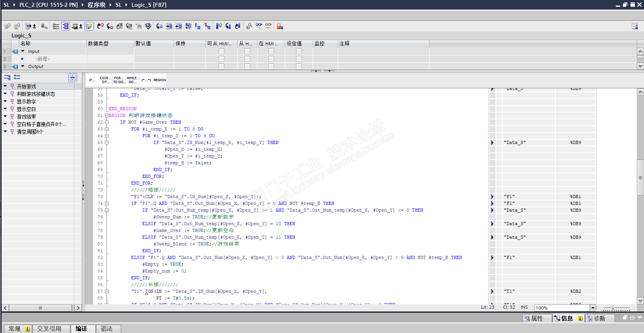Click the expand-all regions icon in left panel

[x=17, y=77]
